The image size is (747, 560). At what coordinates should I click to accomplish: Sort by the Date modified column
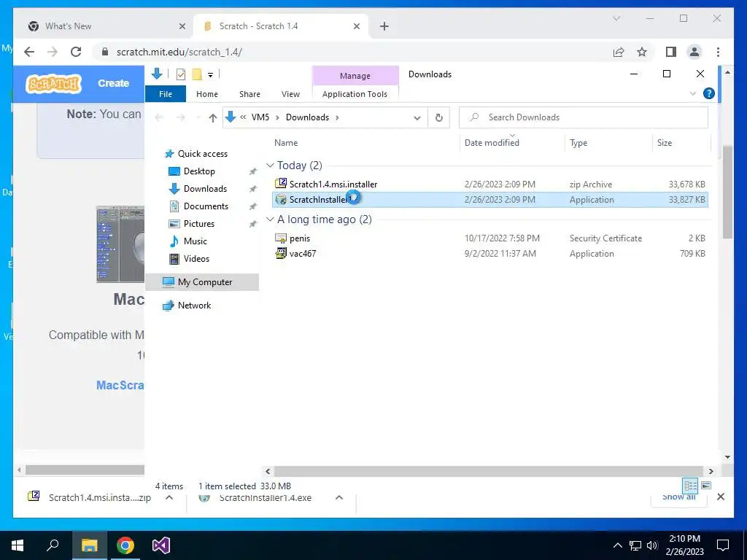pyautogui.click(x=492, y=143)
